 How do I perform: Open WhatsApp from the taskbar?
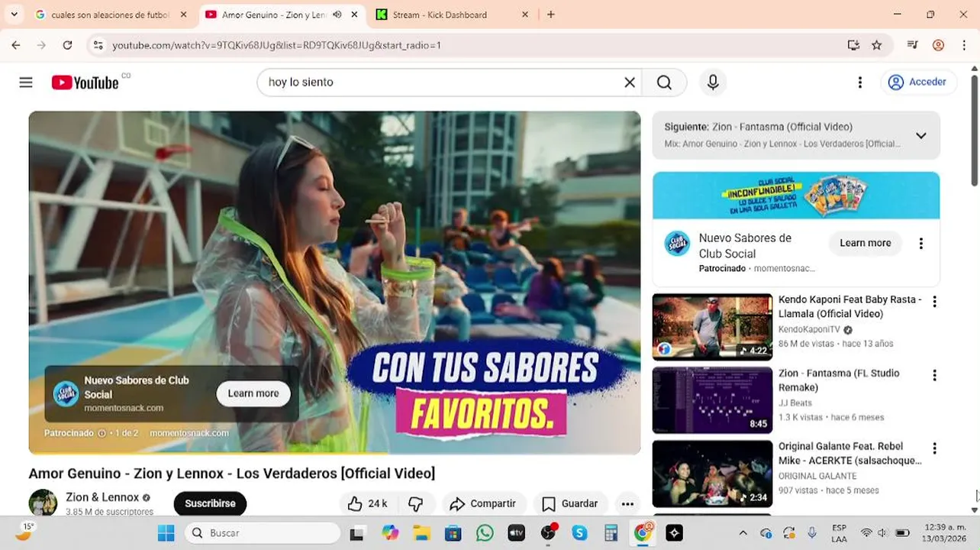point(485,532)
